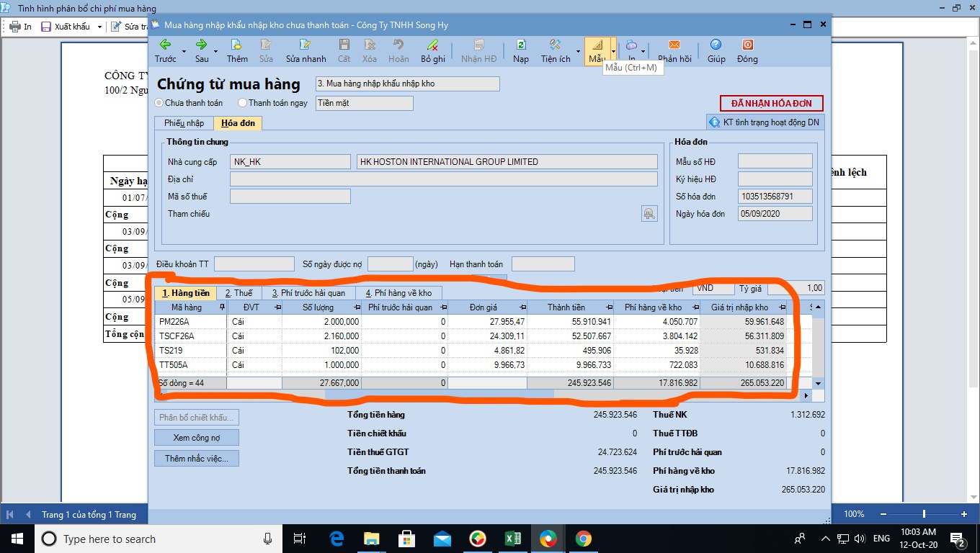Click the Trước back arrow icon
Screen dimensions: 980x553
click(x=165, y=45)
